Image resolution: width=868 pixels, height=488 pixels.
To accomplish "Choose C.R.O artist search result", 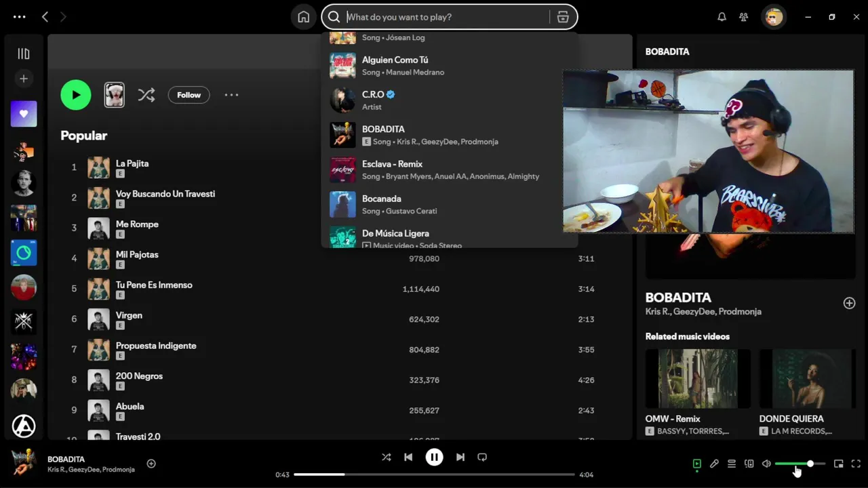I will (450, 100).
